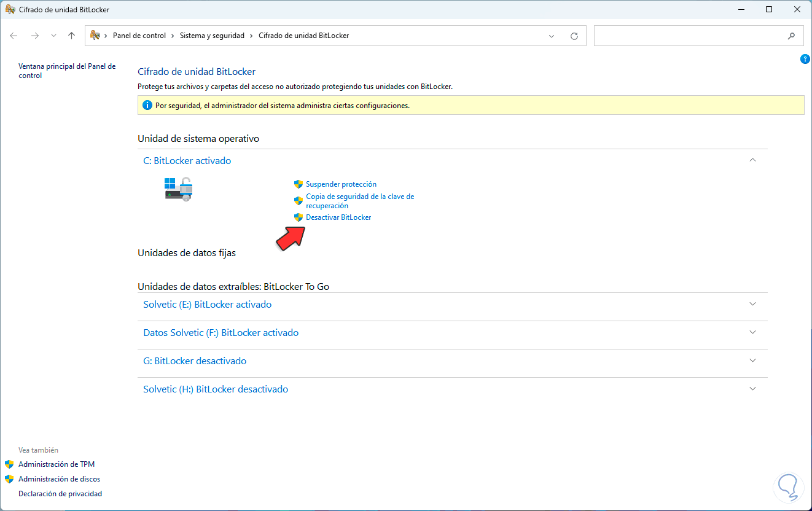
Task: Expand Datos Solvetic (F:) drive section
Action: [x=753, y=332]
